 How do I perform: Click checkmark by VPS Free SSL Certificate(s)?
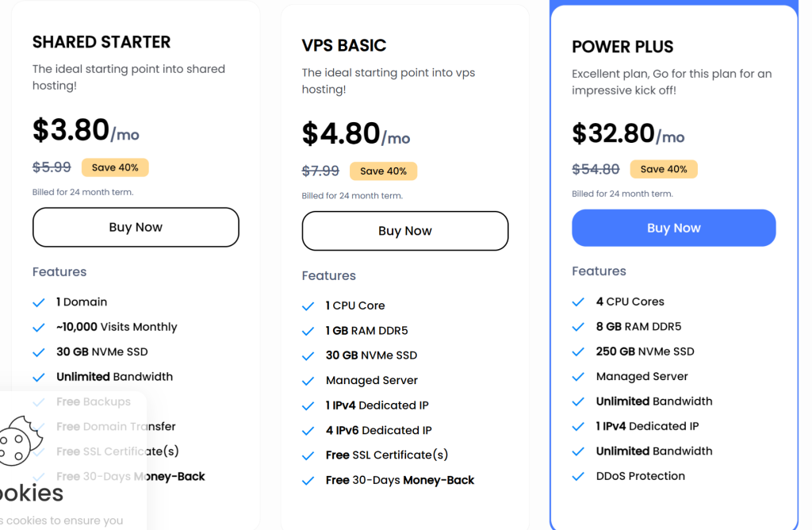click(308, 455)
